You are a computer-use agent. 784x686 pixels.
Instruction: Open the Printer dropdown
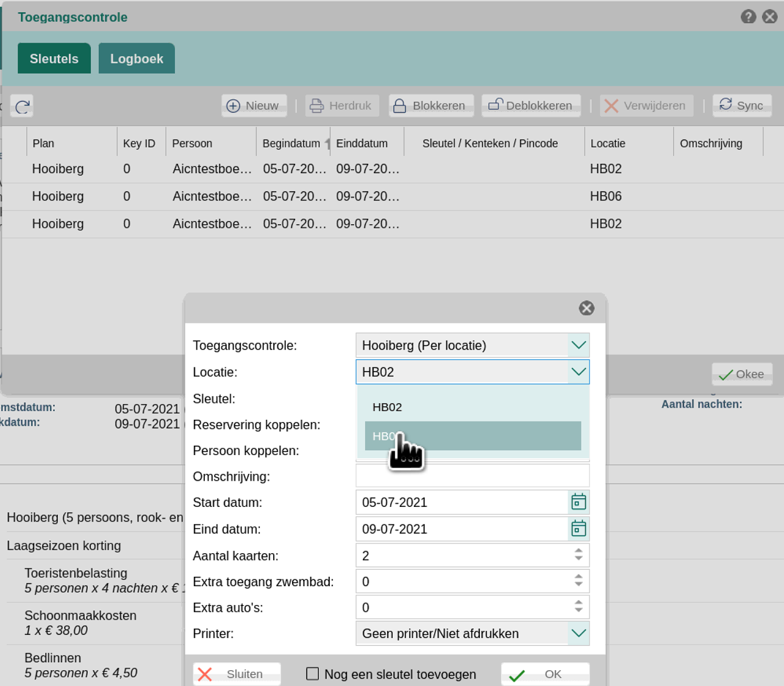(x=579, y=634)
